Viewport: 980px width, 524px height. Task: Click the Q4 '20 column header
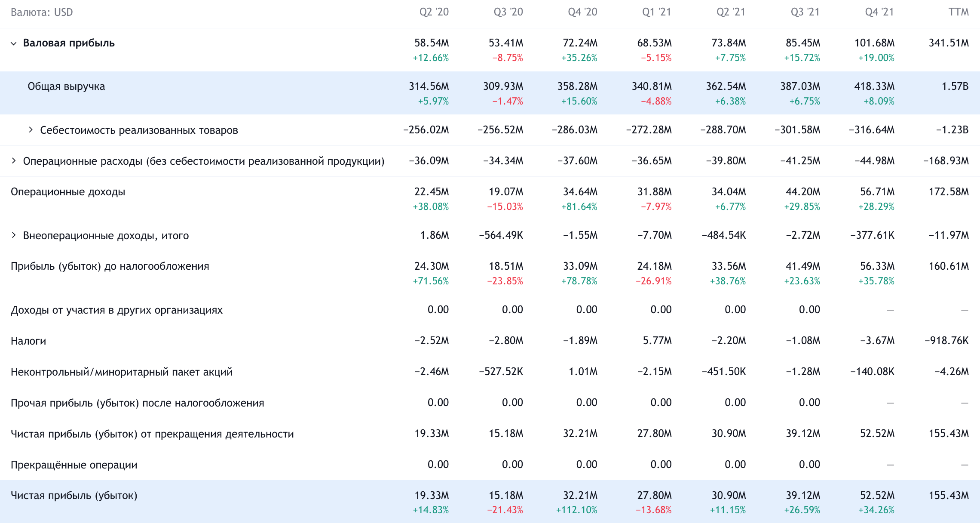[582, 12]
